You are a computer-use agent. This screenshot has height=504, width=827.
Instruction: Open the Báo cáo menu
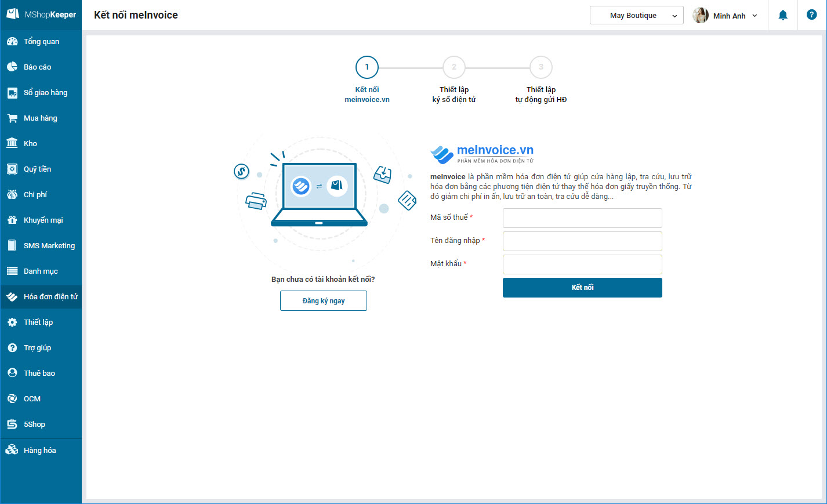[41, 67]
